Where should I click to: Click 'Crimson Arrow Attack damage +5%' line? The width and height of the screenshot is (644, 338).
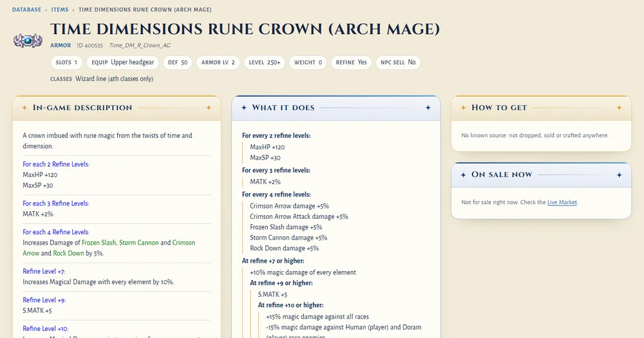pos(299,216)
